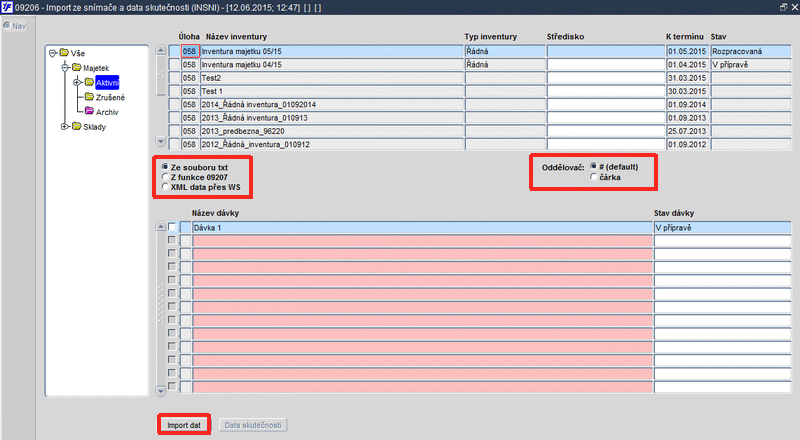This screenshot has width=800, height=440.
Task: Click the Data skutečnosti button
Action: coord(253,425)
